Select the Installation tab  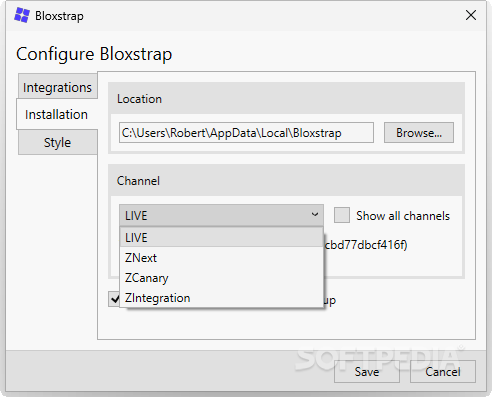[57, 114]
